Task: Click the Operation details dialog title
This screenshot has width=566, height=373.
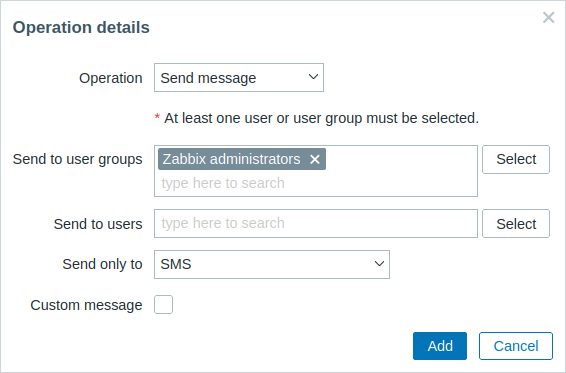Action: pyautogui.click(x=81, y=27)
